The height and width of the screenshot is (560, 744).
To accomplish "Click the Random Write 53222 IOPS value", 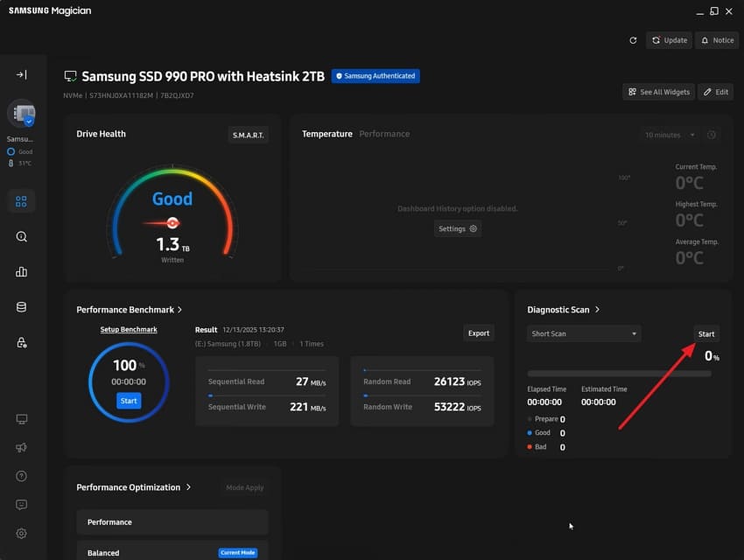I will (x=458, y=407).
